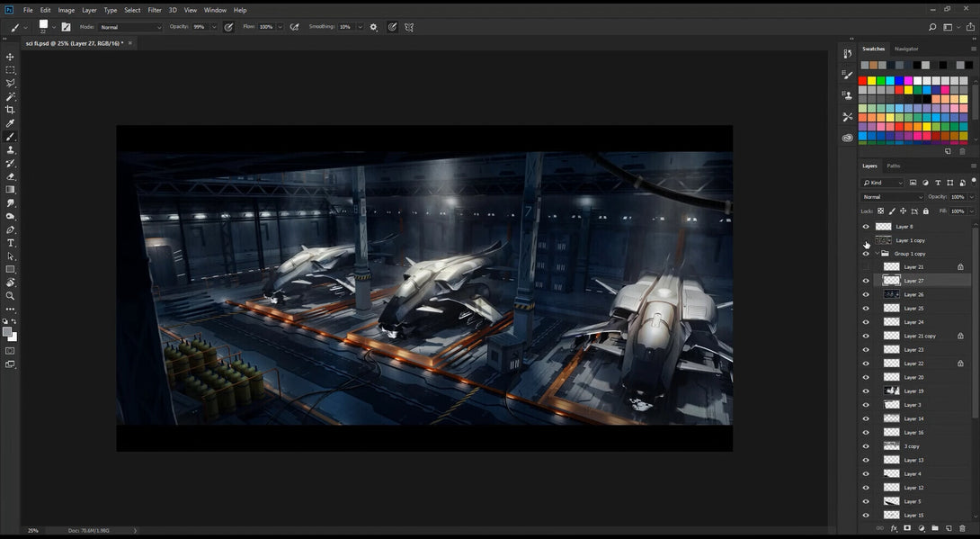This screenshot has height=539, width=980.
Task: Open the layer blend mode Normal dropdown
Action: [892, 197]
